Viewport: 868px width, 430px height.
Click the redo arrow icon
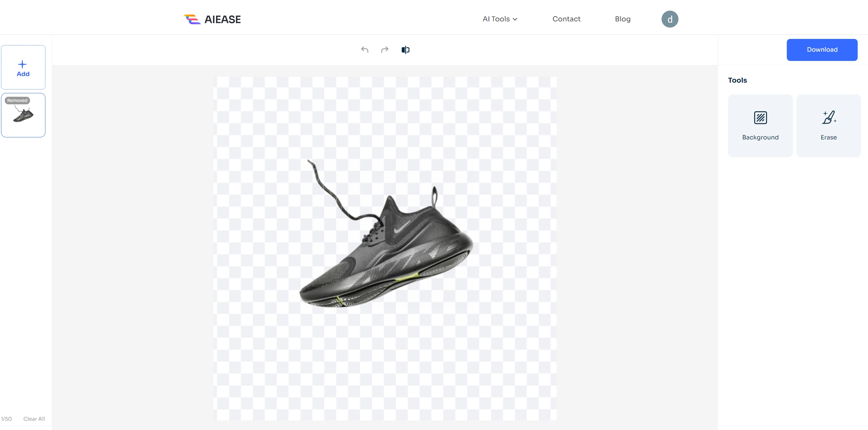385,50
